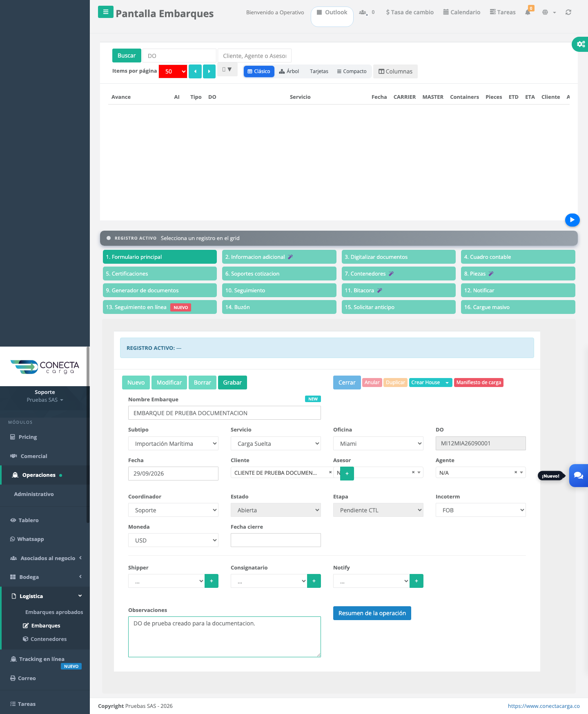Switch grid to Árbol view
This screenshot has height=714, width=588.
pos(289,71)
